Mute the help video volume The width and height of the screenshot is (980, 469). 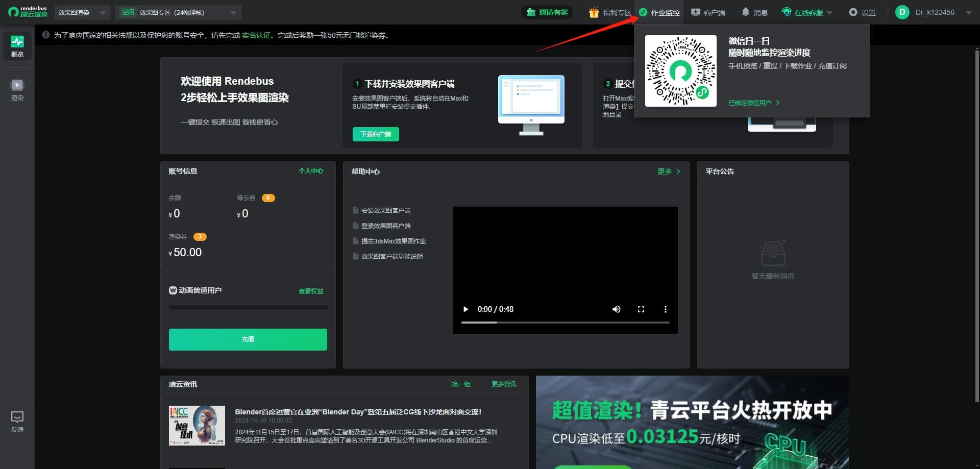617,309
